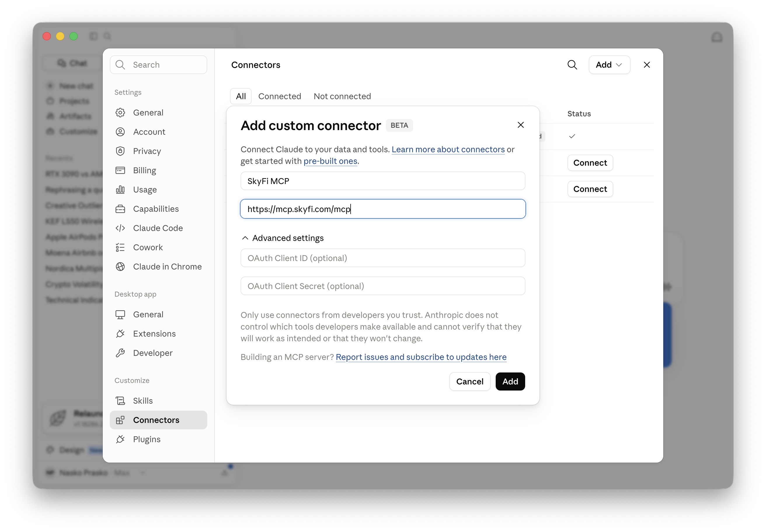The image size is (766, 532).
Task: Click the Connectors search magnifier icon
Action: coord(572,65)
